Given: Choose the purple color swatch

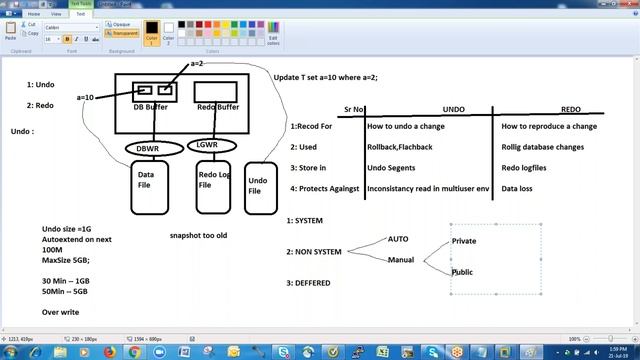Looking at the screenshot, I should tap(261, 24).
